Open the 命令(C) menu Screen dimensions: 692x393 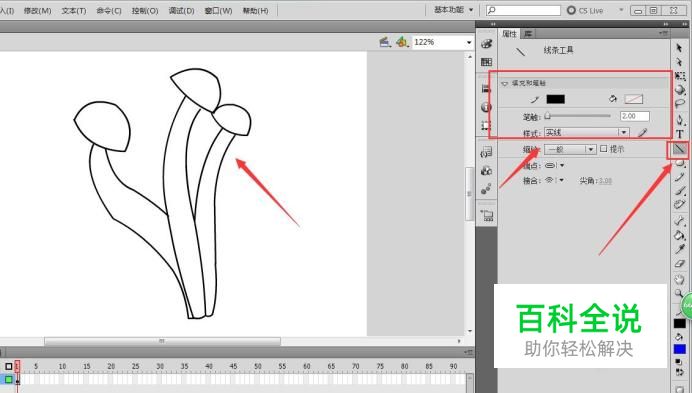[109, 11]
